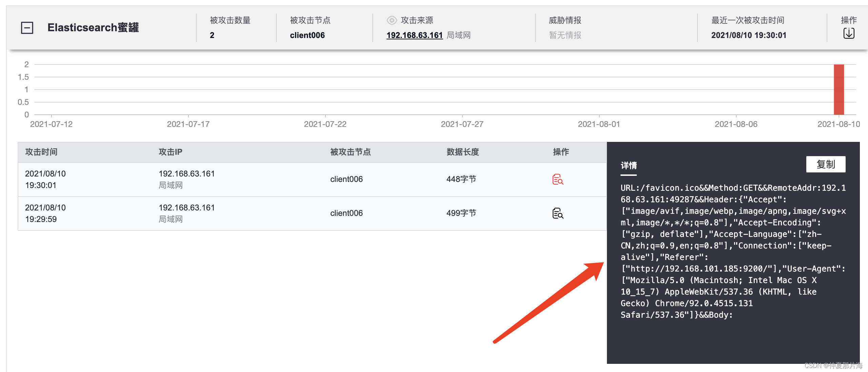Select the 499字节 data length cell

pos(461,213)
